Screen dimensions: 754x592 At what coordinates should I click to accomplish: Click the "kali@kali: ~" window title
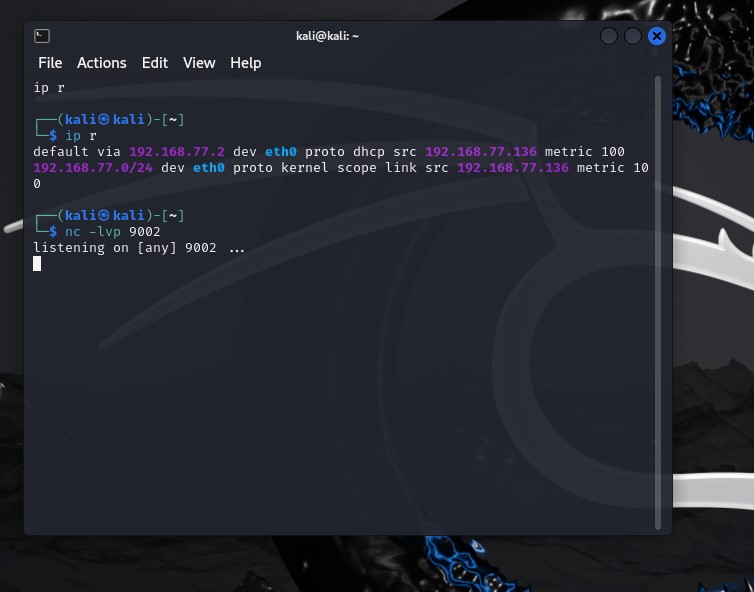click(x=327, y=36)
